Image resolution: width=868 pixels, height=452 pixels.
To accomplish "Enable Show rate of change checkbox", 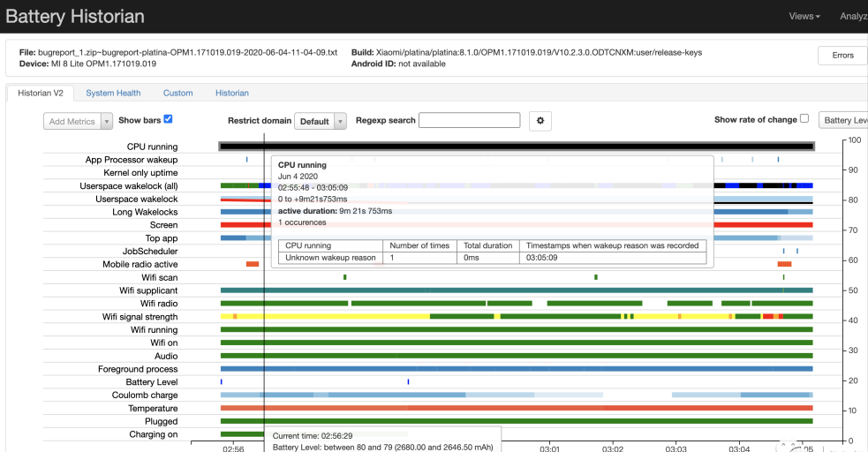I will click(804, 119).
